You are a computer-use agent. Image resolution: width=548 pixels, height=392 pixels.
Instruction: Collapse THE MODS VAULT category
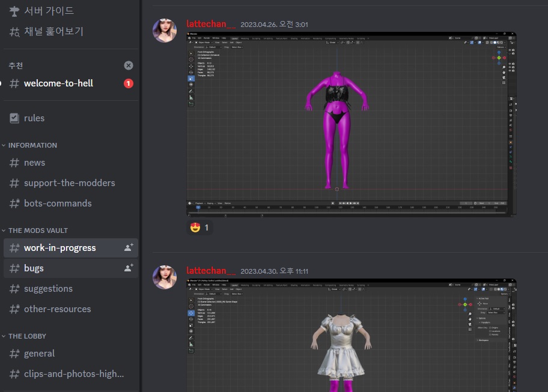(x=37, y=231)
